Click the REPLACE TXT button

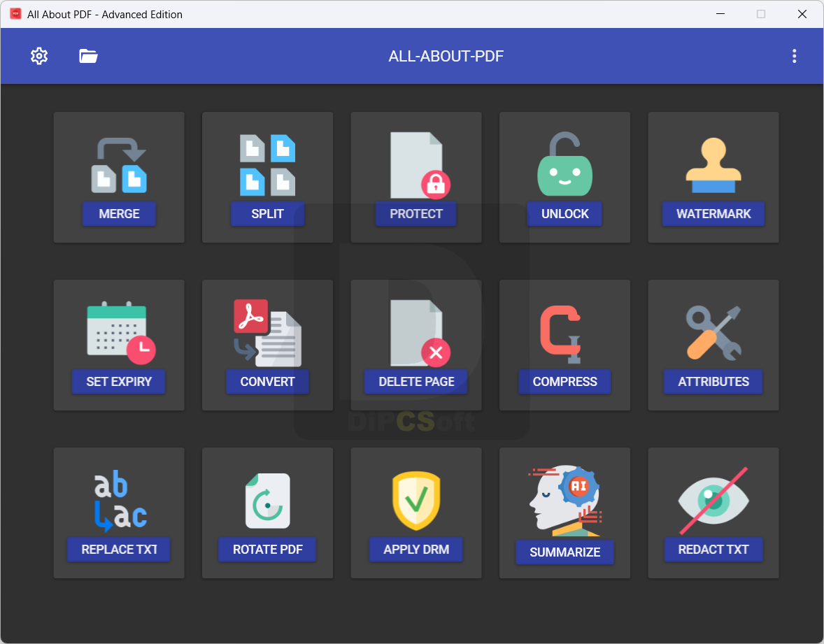(119, 550)
